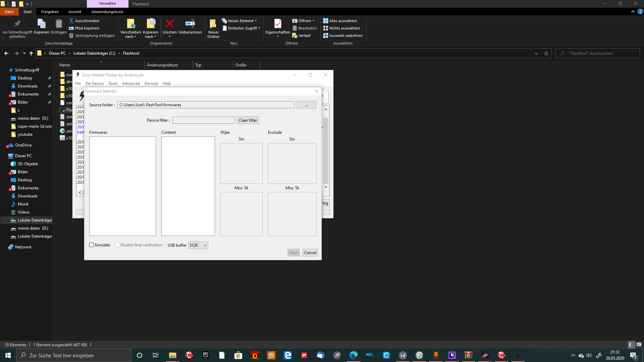Select the youtube folder in sidebar

coord(25,134)
